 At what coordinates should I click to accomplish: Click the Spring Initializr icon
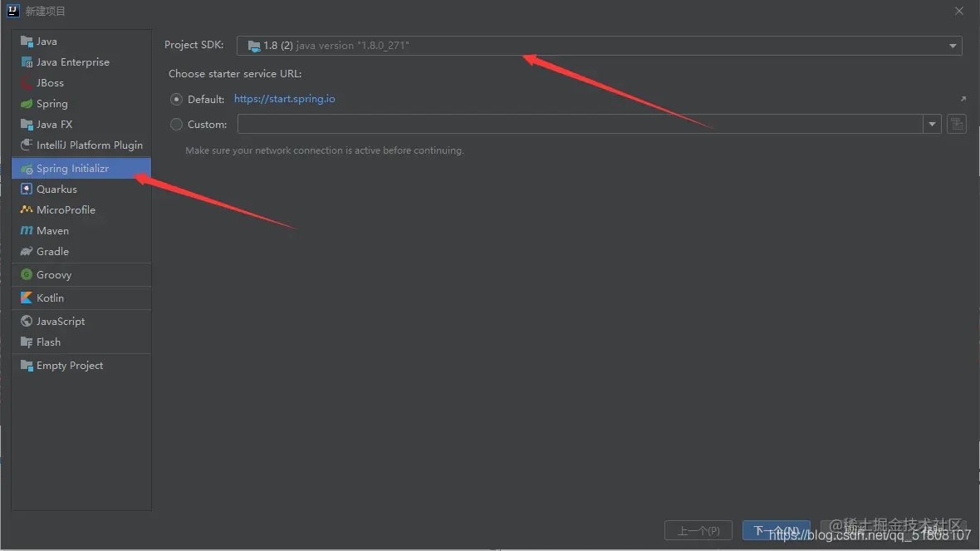pyautogui.click(x=27, y=168)
